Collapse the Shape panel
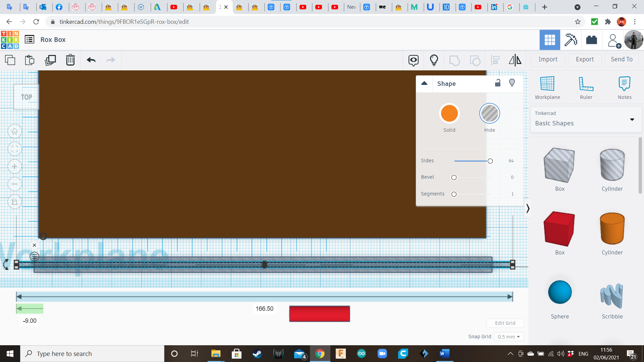The image size is (644, 362). [424, 83]
